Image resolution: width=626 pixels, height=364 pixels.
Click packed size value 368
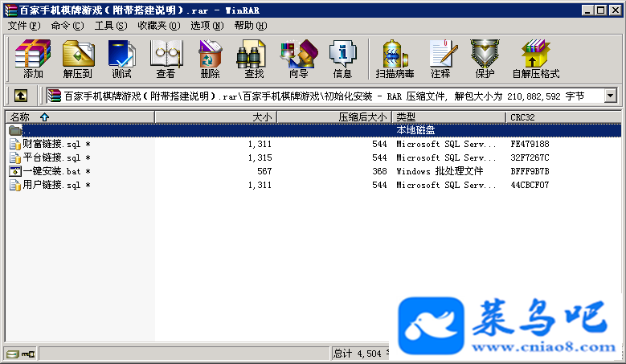[379, 171]
